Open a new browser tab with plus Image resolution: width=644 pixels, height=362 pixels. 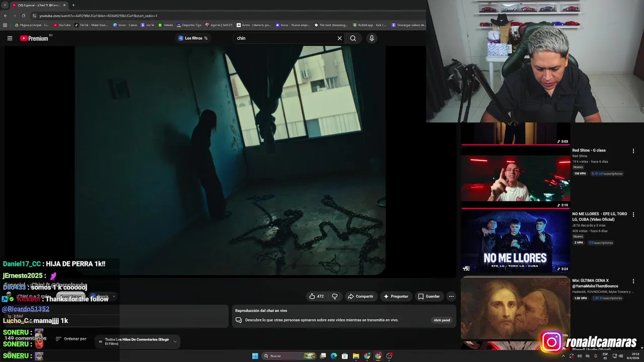(73, 5)
